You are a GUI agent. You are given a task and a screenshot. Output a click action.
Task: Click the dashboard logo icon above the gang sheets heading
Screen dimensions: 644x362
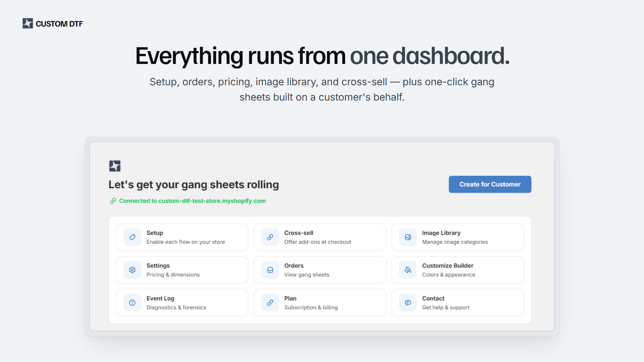[115, 166]
